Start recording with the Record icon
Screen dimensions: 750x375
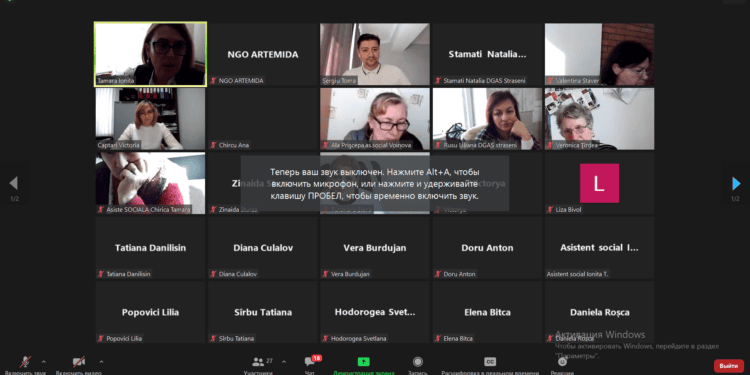point(418,362)
